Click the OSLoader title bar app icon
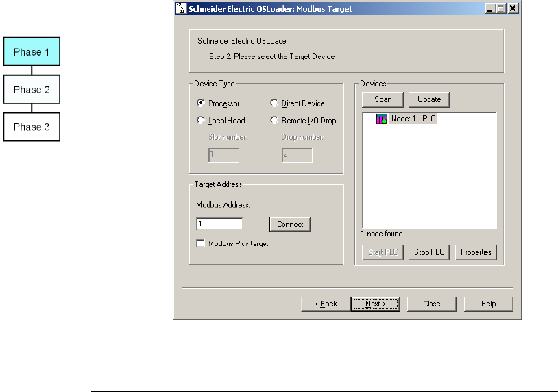558x392 pixels. (x=181, y=8)
